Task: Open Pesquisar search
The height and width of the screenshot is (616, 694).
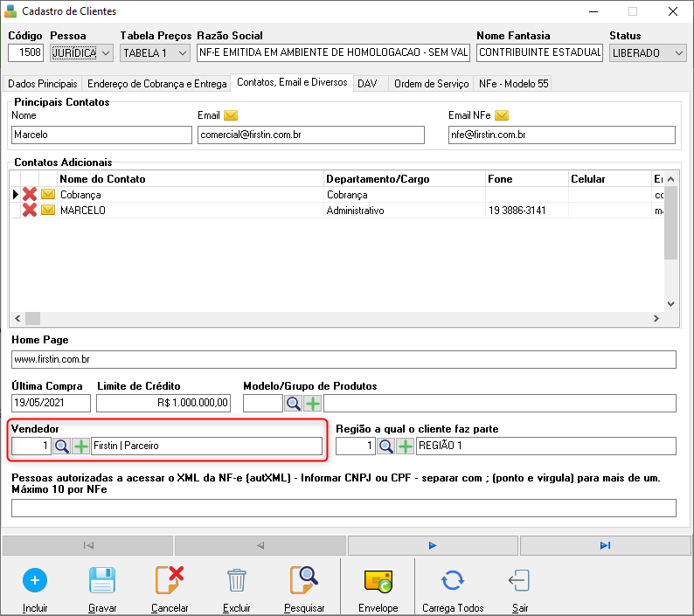Action: coord(304,589)
